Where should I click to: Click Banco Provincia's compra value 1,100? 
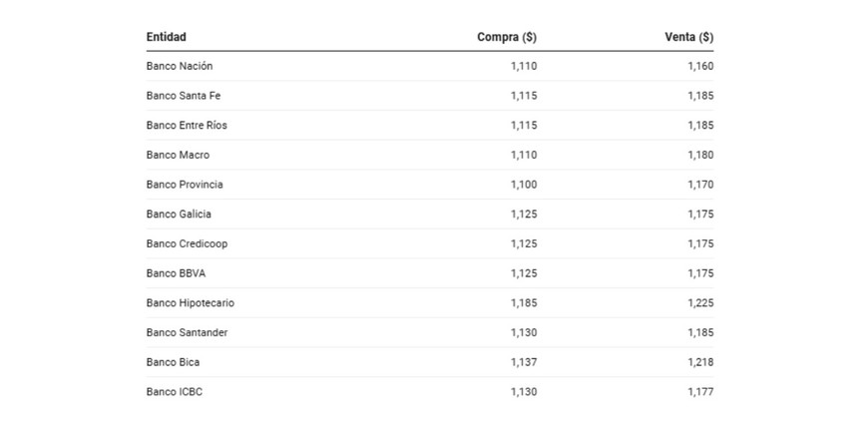(523, 185)
